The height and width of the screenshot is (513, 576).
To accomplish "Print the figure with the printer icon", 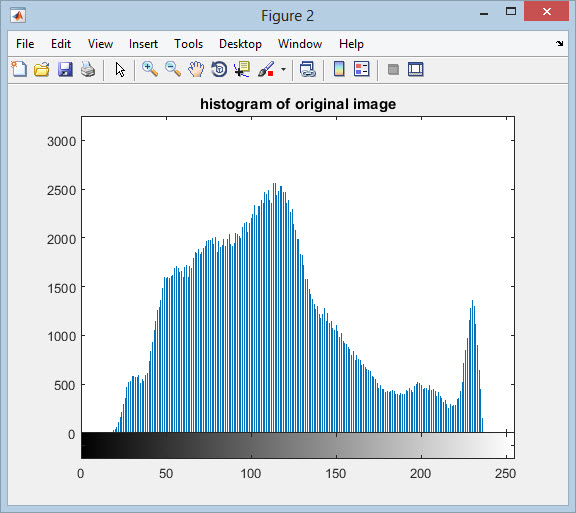I will coord(88,69).
